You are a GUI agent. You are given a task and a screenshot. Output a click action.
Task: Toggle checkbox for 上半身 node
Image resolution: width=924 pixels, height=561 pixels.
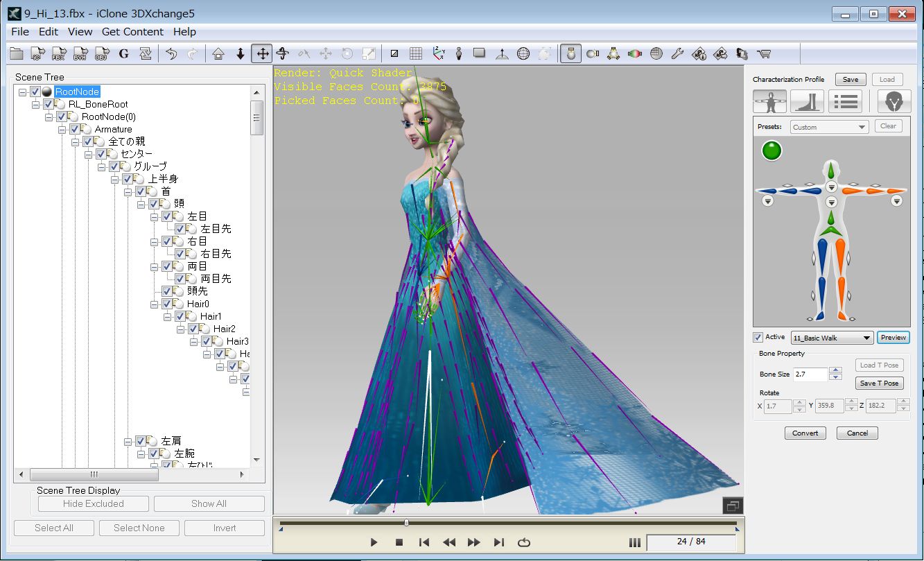(x=128, y=179)
